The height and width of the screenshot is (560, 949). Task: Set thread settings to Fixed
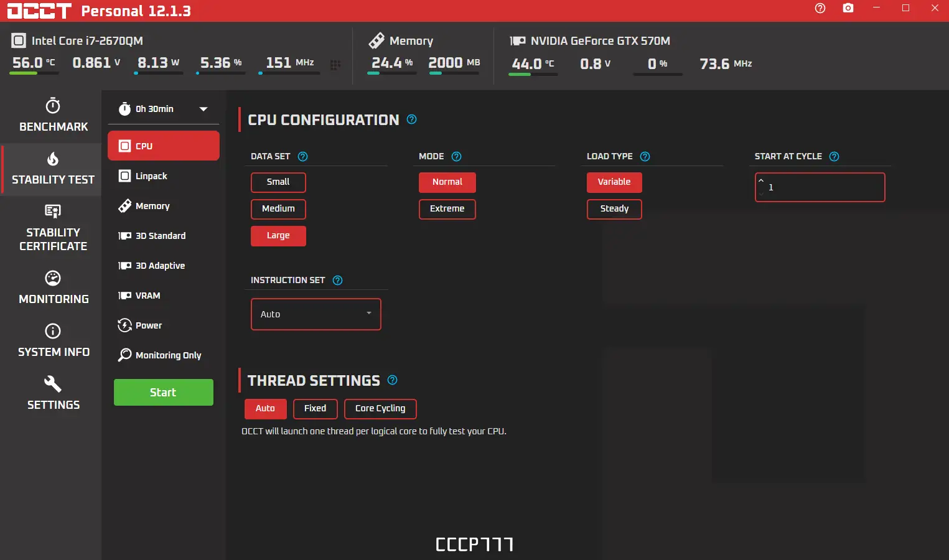(315, 409)
